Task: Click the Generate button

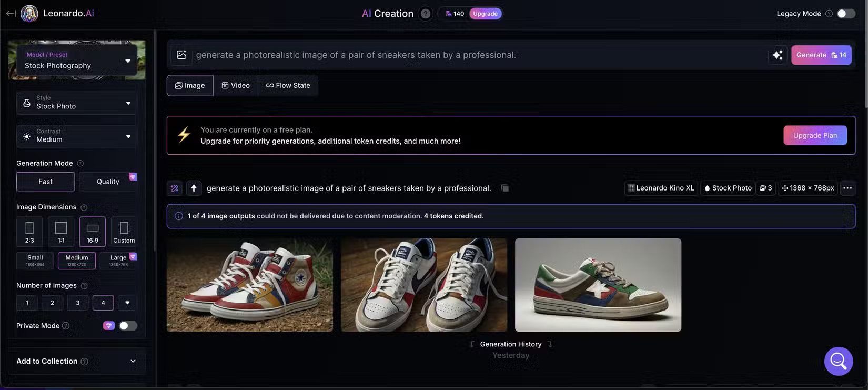Action: pos(821,55)
